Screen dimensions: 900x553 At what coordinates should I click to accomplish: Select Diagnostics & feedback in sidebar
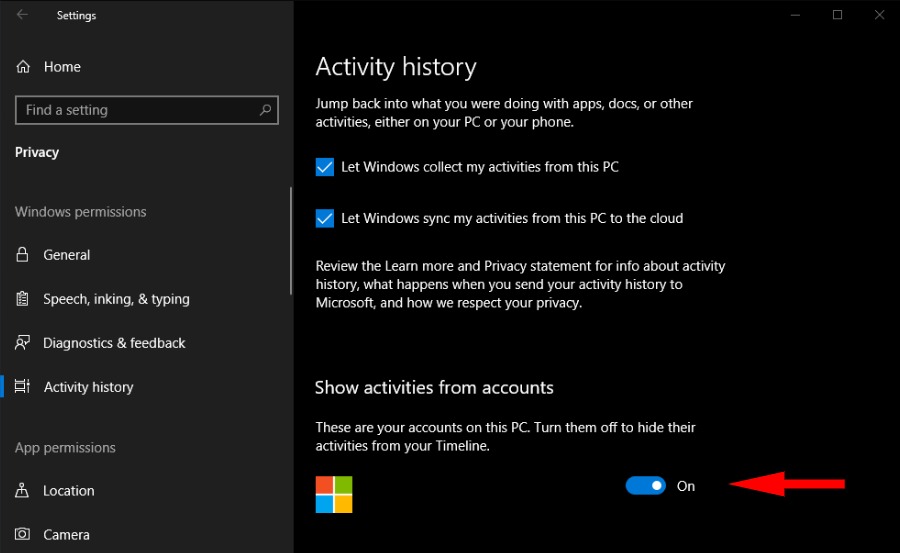(x=114, y=343)
